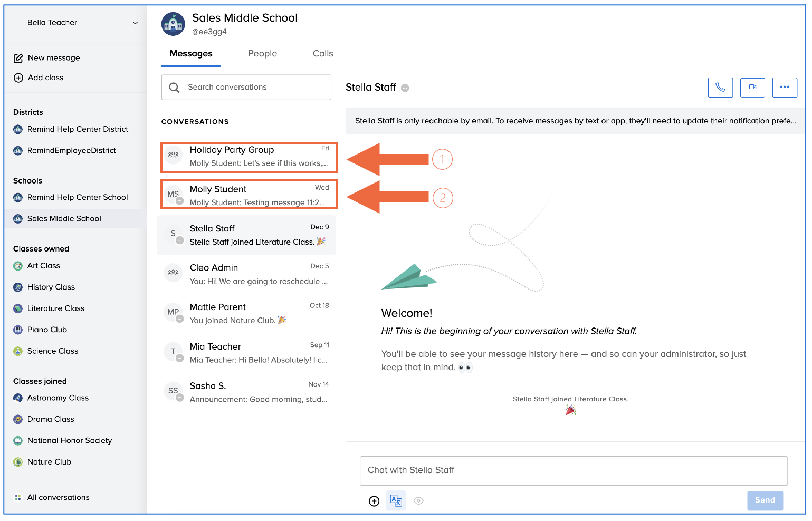Open the Holiday Party Group conversation
Image resolution: width=812 pixels, height=521 pixels.
click(x=249, y=157)
